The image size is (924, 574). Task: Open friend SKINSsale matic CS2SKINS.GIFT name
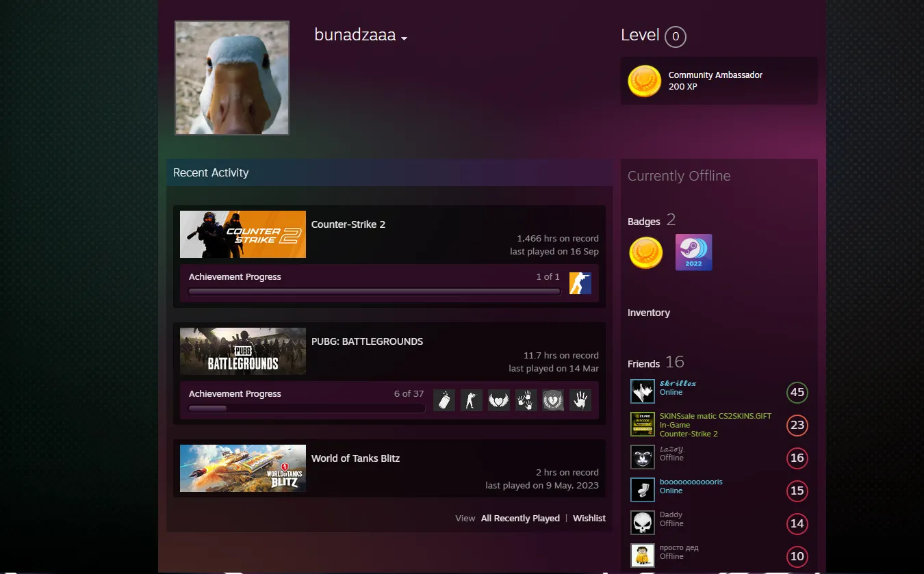[x=715, y=416]
